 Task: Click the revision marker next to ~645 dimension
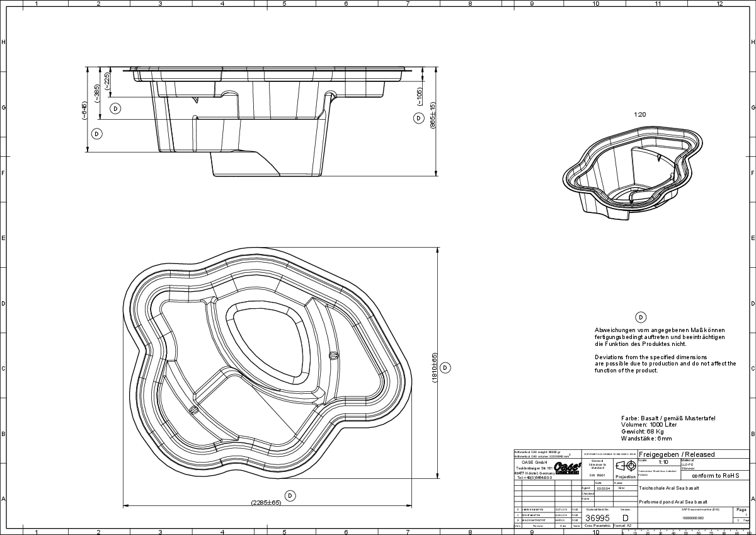tap(96, 134)
